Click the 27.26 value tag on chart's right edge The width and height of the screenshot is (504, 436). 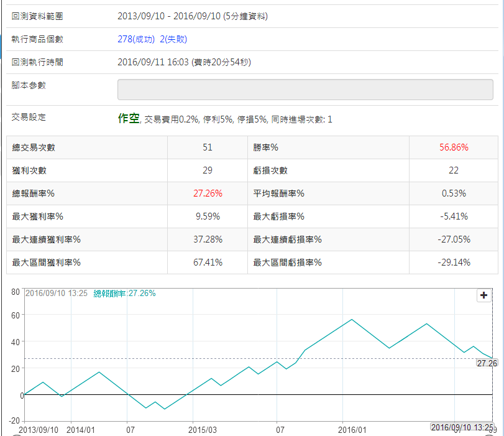coord(487,363)
